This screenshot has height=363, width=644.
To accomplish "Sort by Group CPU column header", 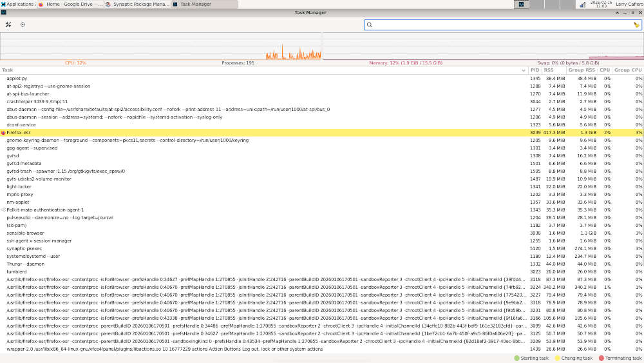I will (x=627, y=70).
